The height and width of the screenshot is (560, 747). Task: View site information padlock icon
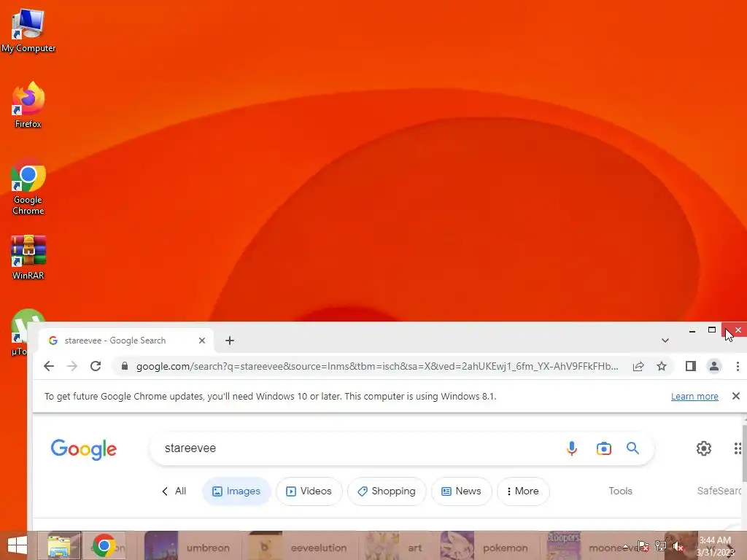pos(124,366)
